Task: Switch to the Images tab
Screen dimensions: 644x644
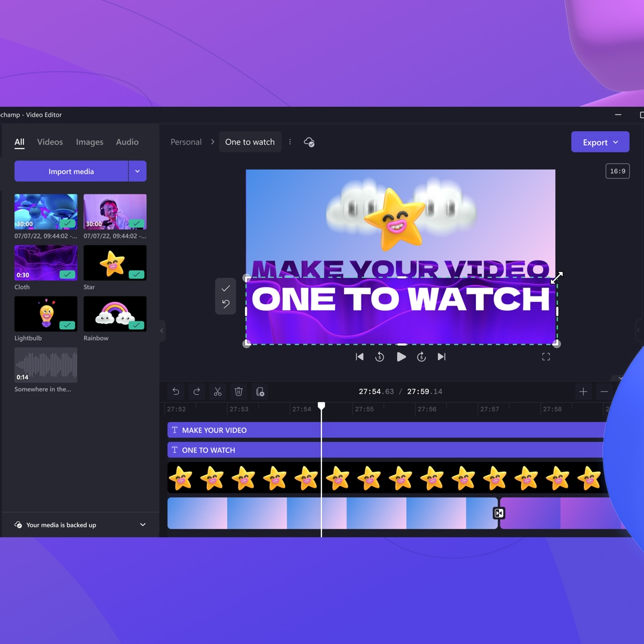Action: coord(89,142)
